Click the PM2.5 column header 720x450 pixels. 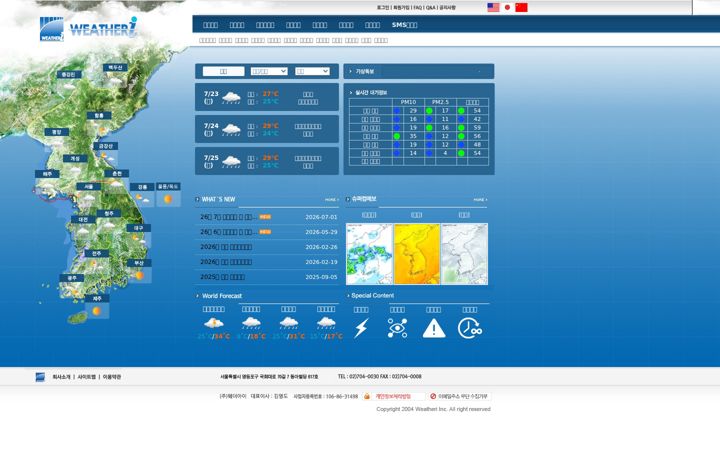point(440,102)
